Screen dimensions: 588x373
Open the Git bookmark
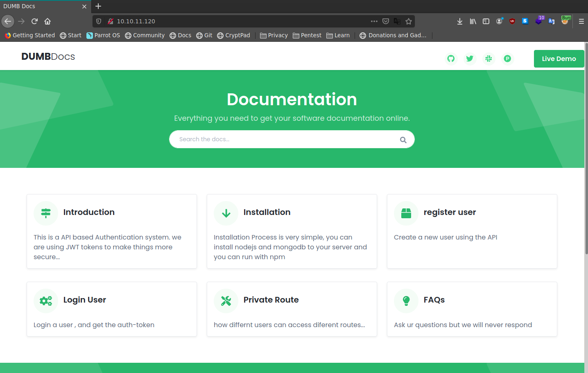coord(204,35)
